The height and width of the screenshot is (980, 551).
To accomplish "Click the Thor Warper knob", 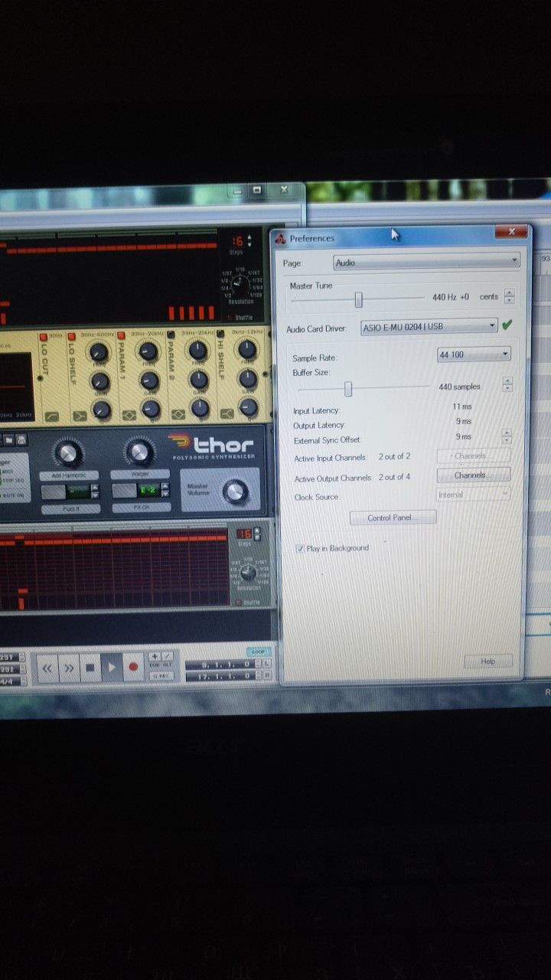I will (139, 452).
